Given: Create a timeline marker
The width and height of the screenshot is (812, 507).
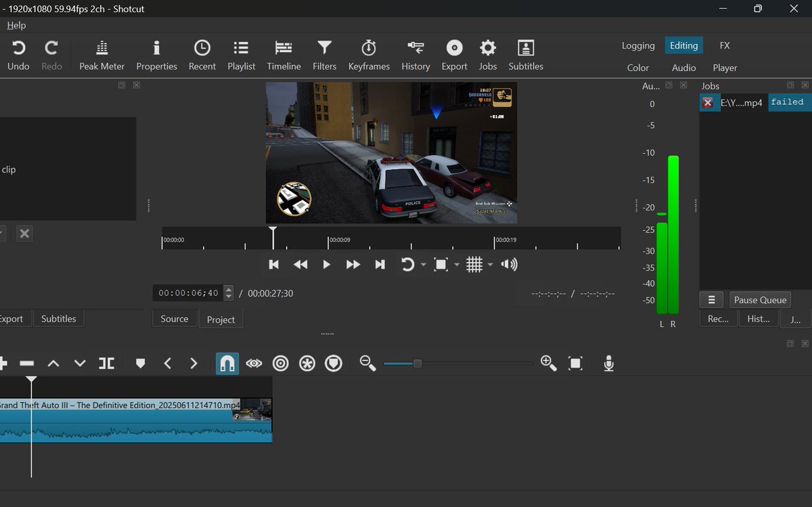Looking at the screenshot, I should point(141,363).
